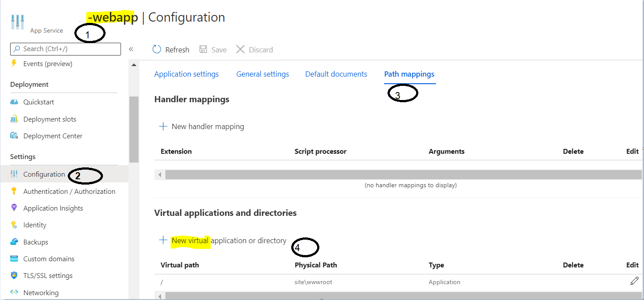Screen dimensions: 644x300
Task: Open the General settings tab
Action: click(263, 74)
